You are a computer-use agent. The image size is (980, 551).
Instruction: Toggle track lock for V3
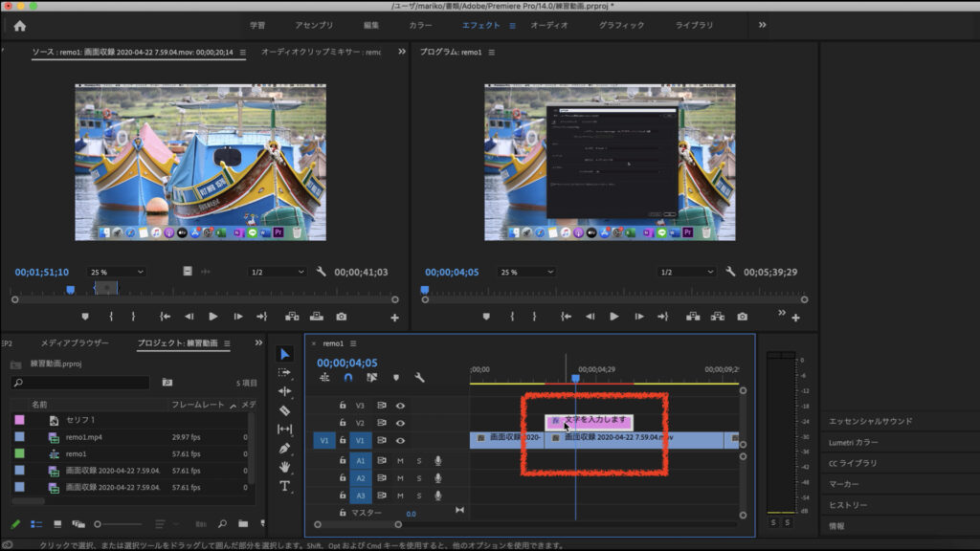pos(343,406)
